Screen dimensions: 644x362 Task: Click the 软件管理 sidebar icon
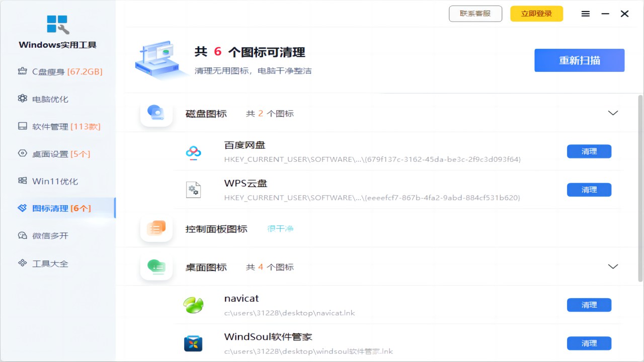(22, 126)
